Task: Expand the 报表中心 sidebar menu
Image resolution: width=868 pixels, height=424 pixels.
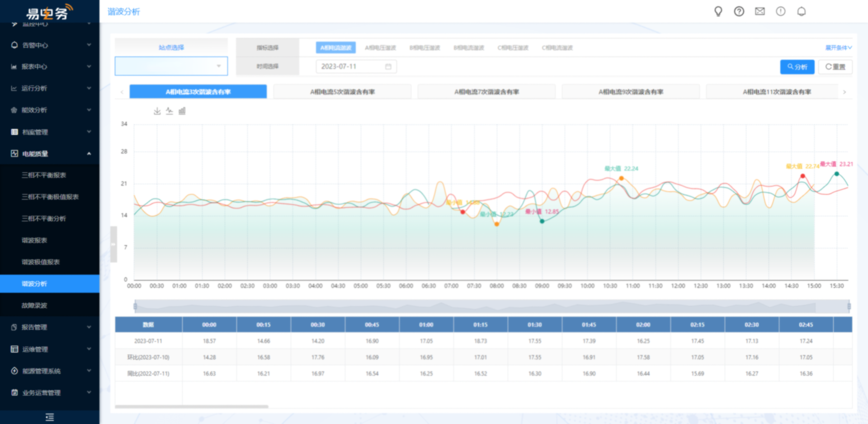Action: (50, 67)
